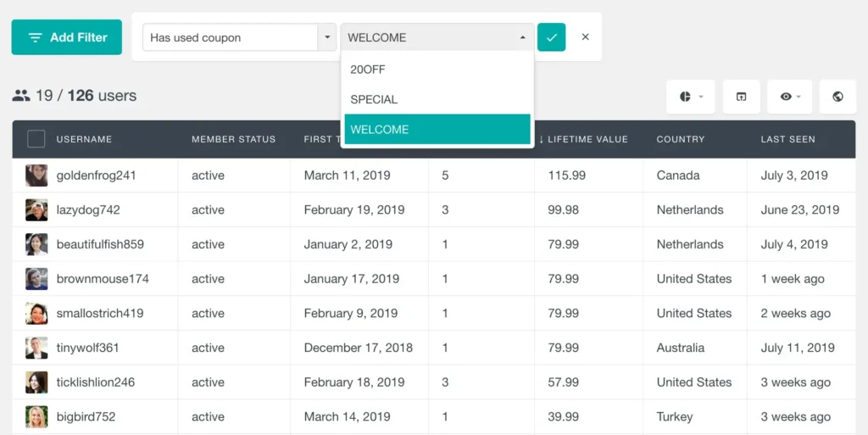The height and width of the screenshot is (435, 868).
Task: Sort by the COUNTRY column header
Action: 681,139
